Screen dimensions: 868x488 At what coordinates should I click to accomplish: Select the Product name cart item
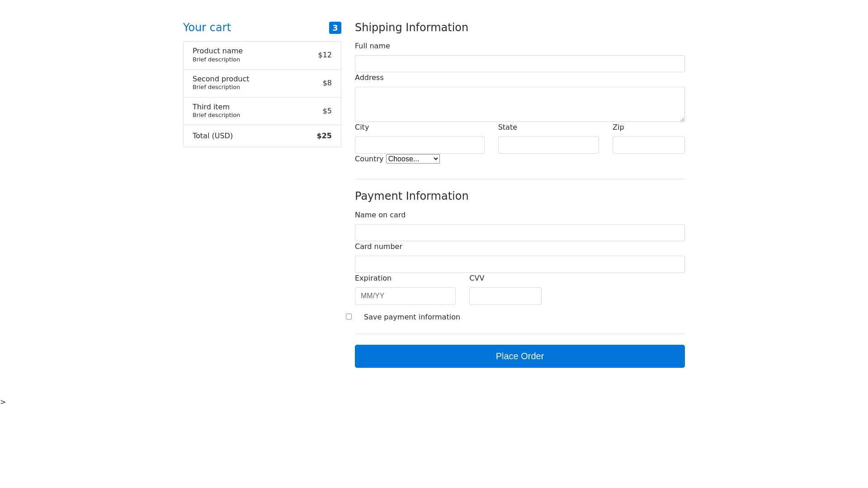point(262,55)
